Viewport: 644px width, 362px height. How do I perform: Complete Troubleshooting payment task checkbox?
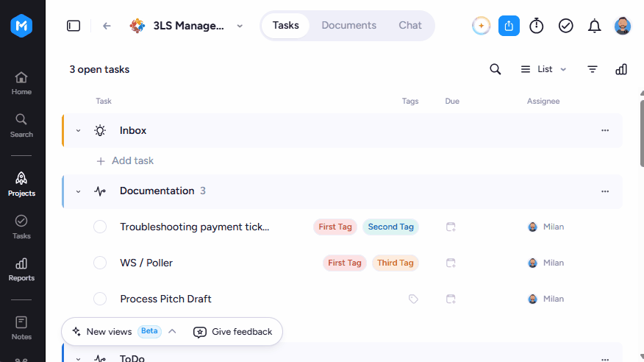point(100,227)
